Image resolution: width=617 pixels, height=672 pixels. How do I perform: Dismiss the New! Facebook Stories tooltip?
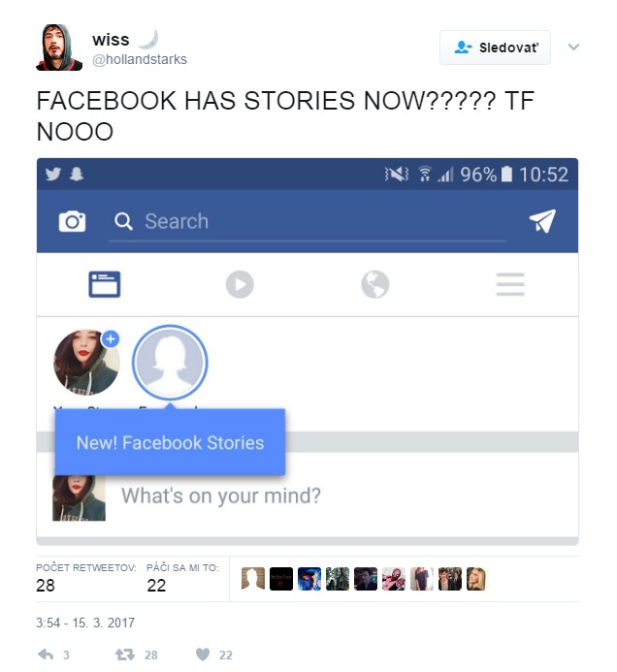coord(170,442)
